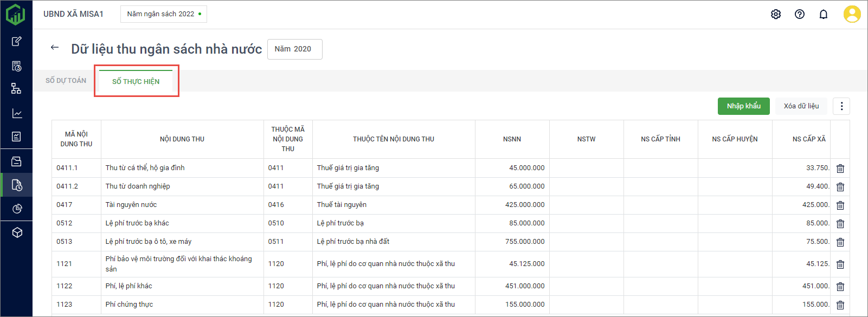
Task: Switch to the SỐ DỰ TOÁN tab
Action: [x=66, y=81]
